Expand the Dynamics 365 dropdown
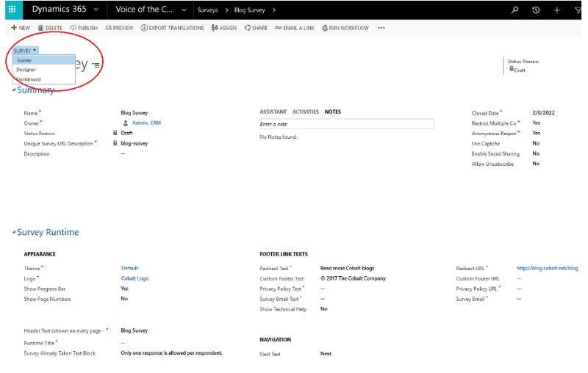Viewport: 588px width, 373px height. (96, 10)
